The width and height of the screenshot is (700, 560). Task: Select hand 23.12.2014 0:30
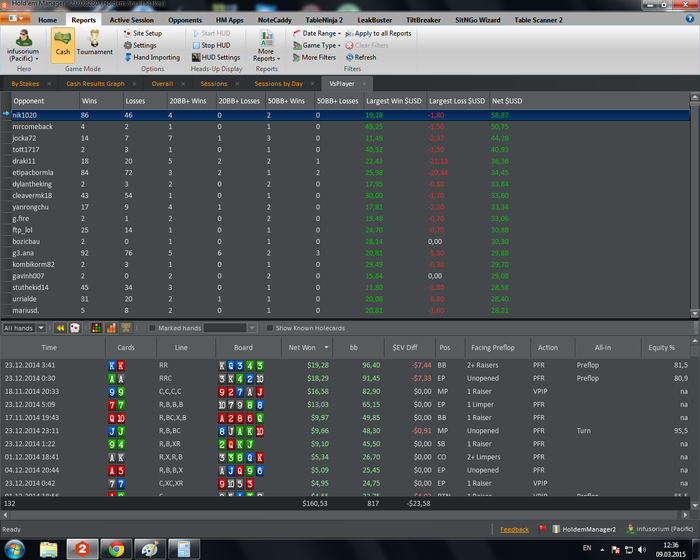pyautogui.click(x=346, y=378)
